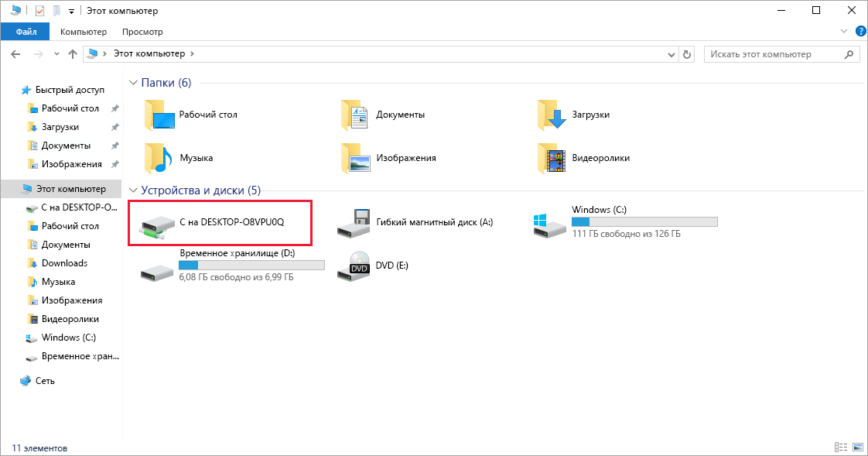Open Рабочий стол under Этот компьютер in tree
The image size is (868, 456).
(x=70, y=226)
